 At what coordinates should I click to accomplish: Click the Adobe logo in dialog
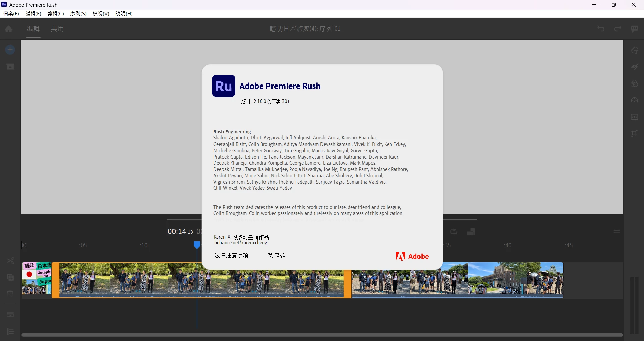coord(412,257)
